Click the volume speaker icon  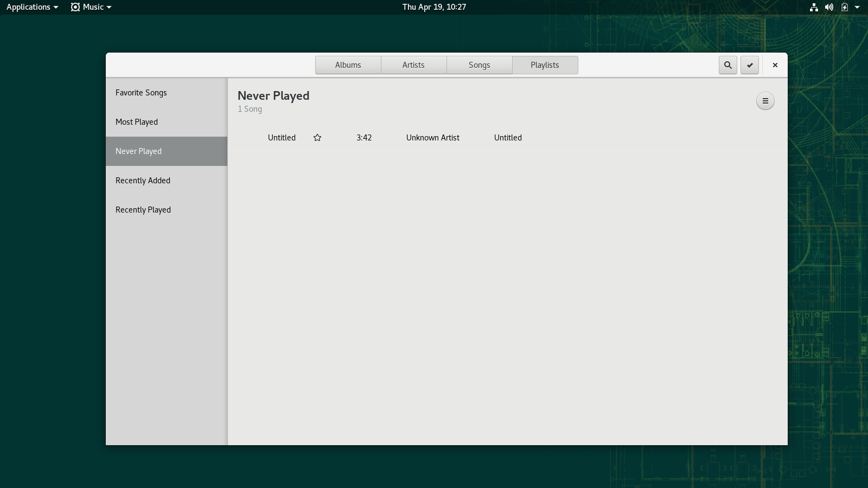click(829, 7)
